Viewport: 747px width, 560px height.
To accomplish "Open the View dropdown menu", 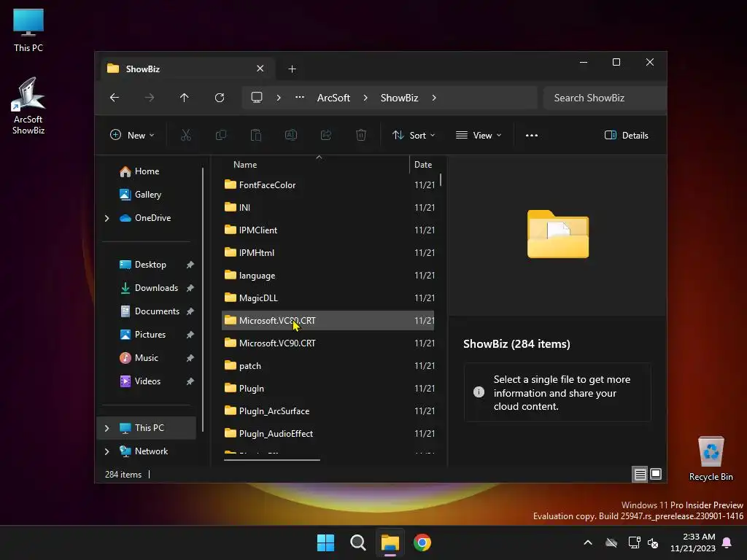I will [479, 135].
